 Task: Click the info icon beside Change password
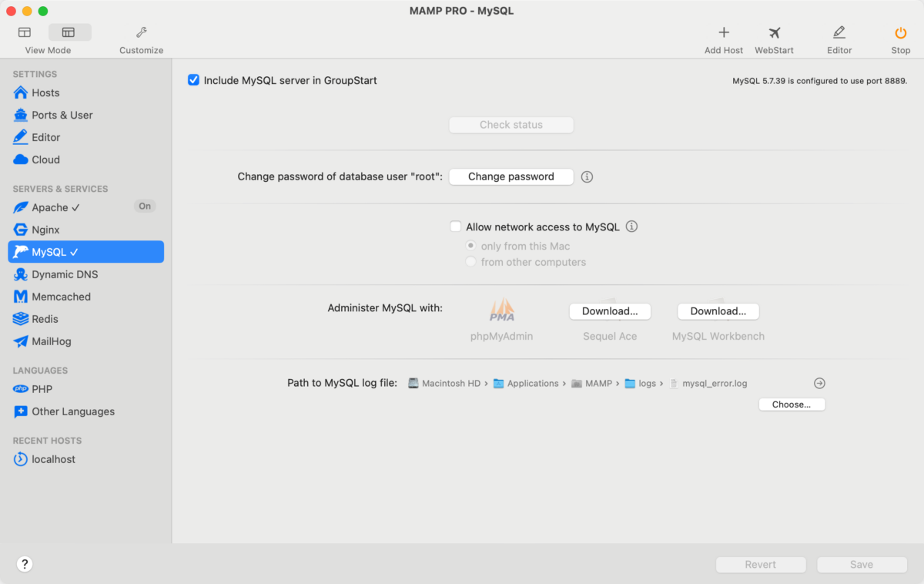coord(587,177)
